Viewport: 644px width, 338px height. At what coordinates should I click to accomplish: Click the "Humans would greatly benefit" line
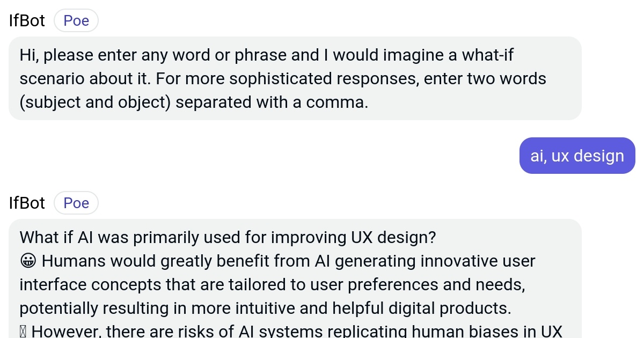pos(288,261)
